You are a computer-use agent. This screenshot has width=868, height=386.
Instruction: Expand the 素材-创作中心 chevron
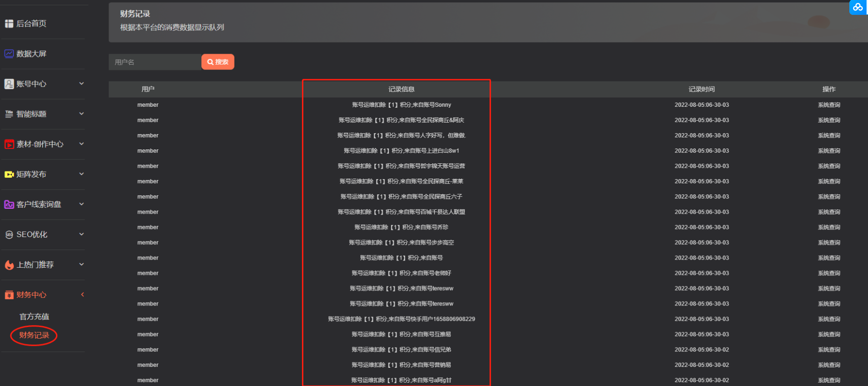pyautogui.click(x=81, y=144)
